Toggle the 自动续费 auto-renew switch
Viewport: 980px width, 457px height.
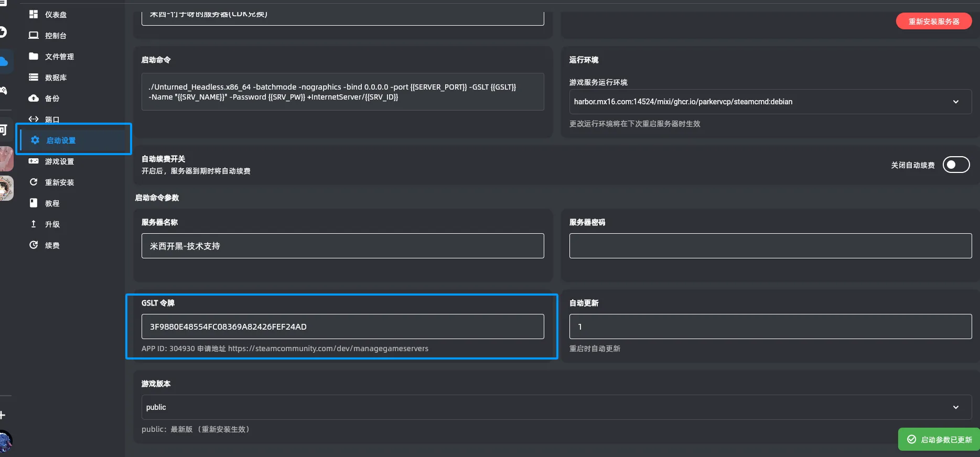coord(956,165)
